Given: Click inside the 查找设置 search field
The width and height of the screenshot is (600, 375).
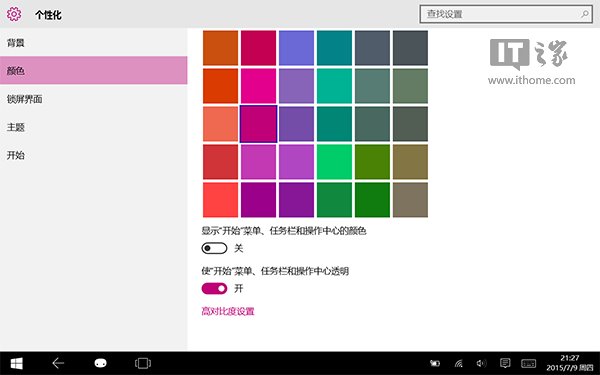Looking at the screenshot, I should click(506, 14).
